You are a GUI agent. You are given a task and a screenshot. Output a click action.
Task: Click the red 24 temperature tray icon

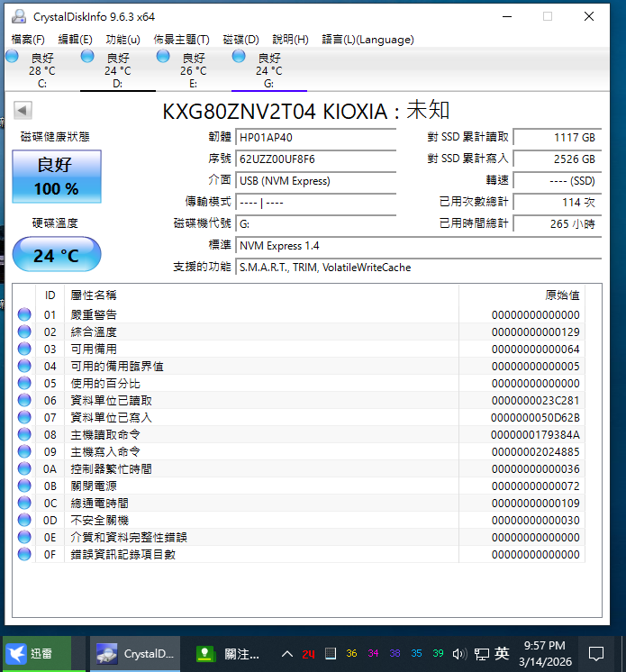click(309, 654)
